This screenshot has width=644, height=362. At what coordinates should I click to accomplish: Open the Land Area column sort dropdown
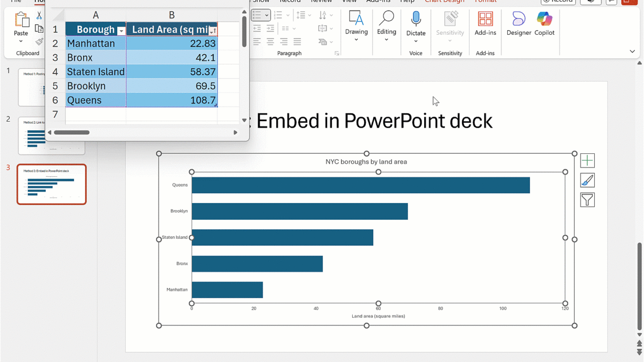click(x=213, y=31)
